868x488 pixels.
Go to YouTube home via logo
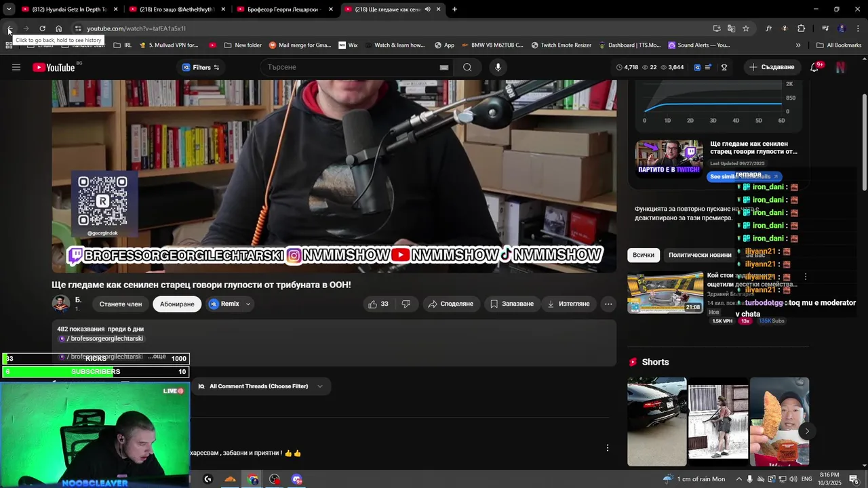pos(54,67)
